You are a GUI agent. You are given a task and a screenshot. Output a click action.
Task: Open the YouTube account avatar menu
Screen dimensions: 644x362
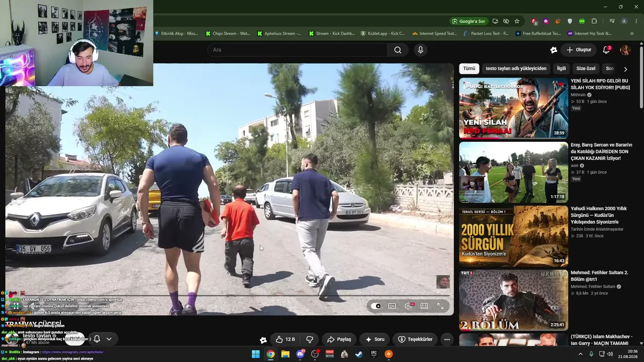pyautogui.click(x=625, y=50)
